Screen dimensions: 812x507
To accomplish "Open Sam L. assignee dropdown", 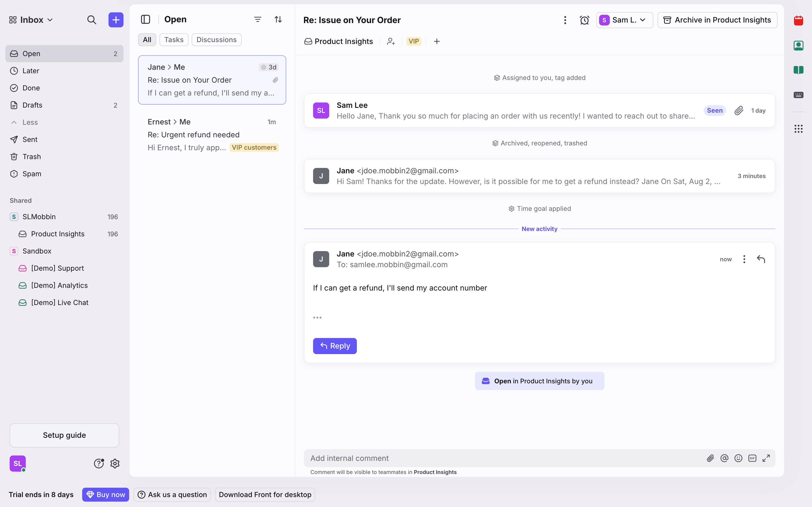I will click(624, 20).
